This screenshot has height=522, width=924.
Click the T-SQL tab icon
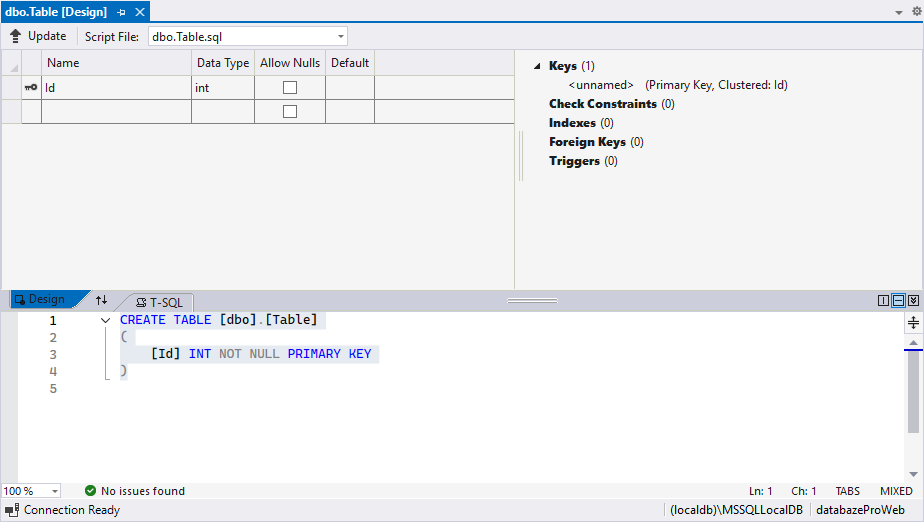pos(141,302)
